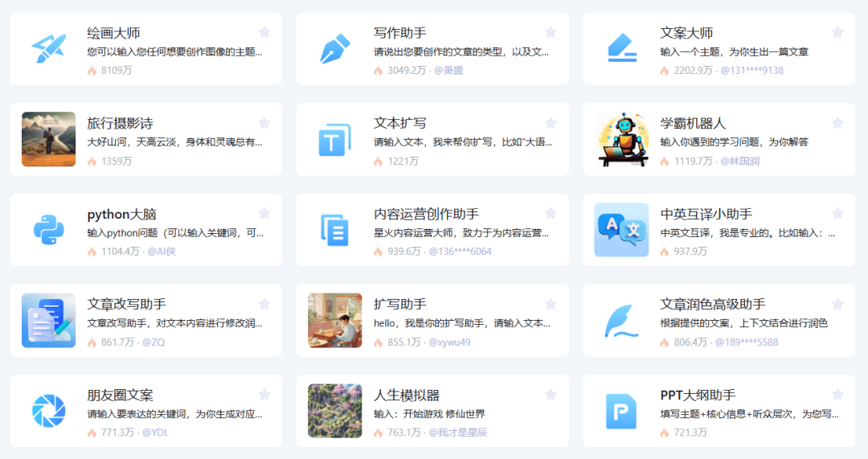Viewport: 868px width, 459px height.
Task: Click the 写作助手 pen nib icon
Action: point(335,49)
